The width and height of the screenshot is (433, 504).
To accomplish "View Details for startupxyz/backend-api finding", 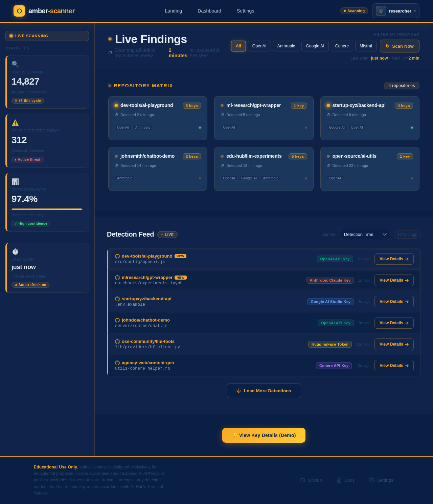I will coord(394,302).
